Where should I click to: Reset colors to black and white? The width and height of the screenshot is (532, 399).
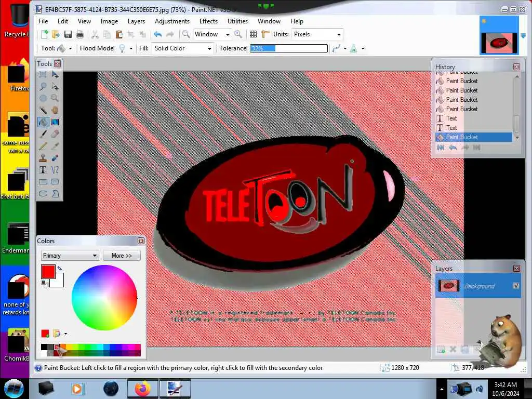point(44,283)
